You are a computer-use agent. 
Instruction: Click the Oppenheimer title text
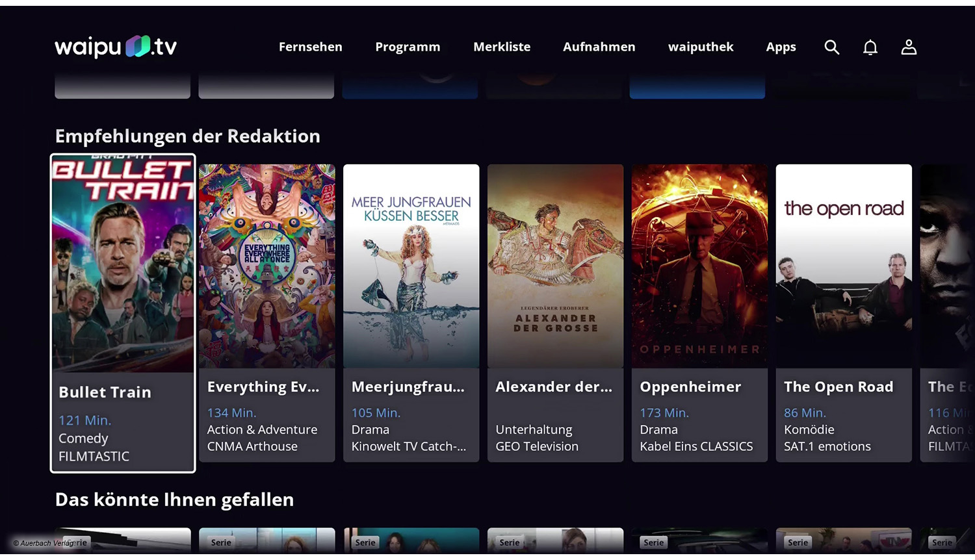[x=690, y=387]
